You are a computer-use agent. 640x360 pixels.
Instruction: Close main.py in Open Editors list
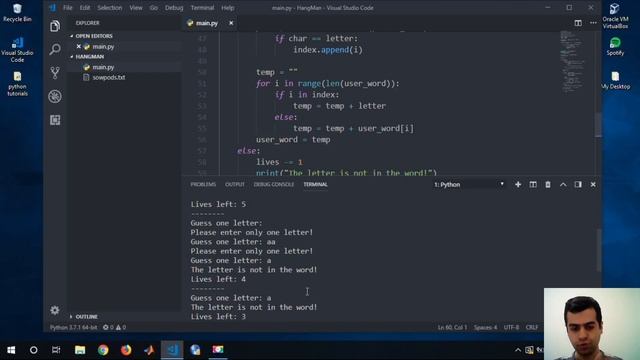[x=78, y=47]
